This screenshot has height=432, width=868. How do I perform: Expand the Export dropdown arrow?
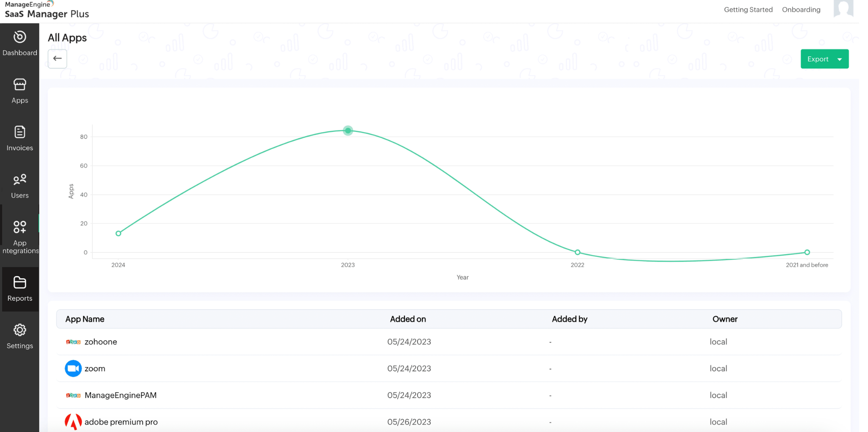click(840, 59)
